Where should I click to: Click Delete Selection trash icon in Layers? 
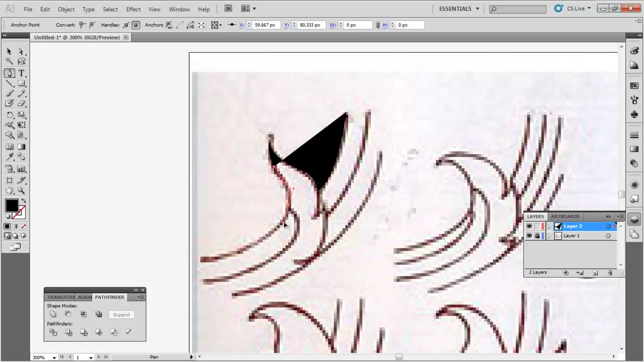tap(610, 273)
